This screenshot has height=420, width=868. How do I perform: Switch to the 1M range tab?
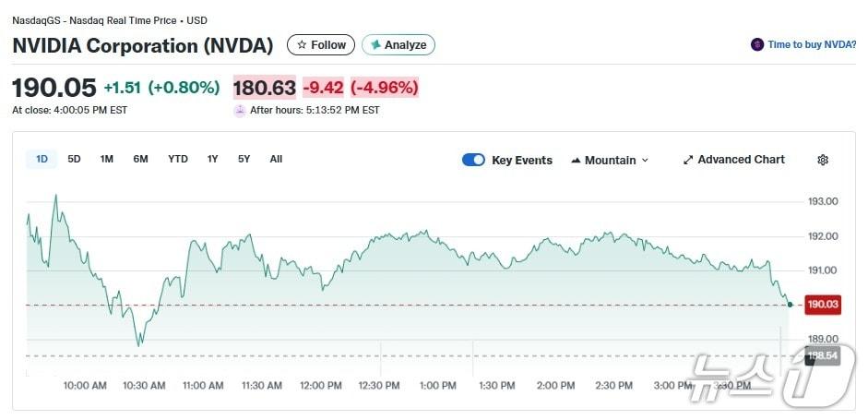(x=107, y=159)
